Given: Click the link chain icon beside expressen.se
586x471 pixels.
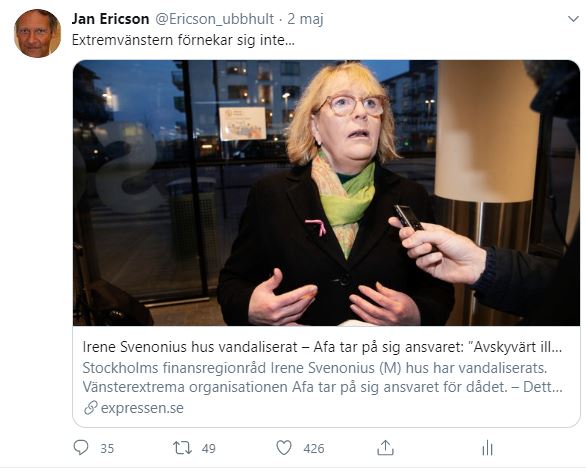Looking at the screenshot, I should point(91,408).
